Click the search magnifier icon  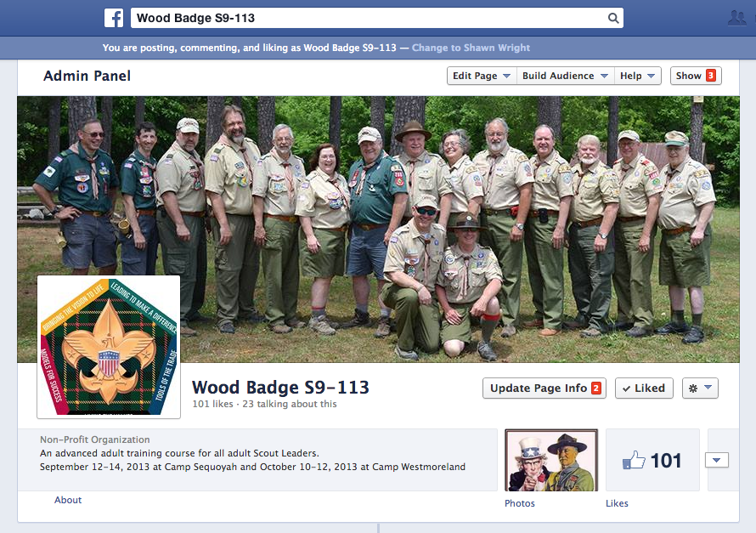point(613,18)
